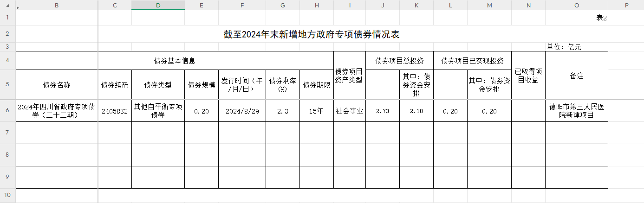Click the term cell 15年
This screenshot has width=644, height=203.
pos(317,110)
